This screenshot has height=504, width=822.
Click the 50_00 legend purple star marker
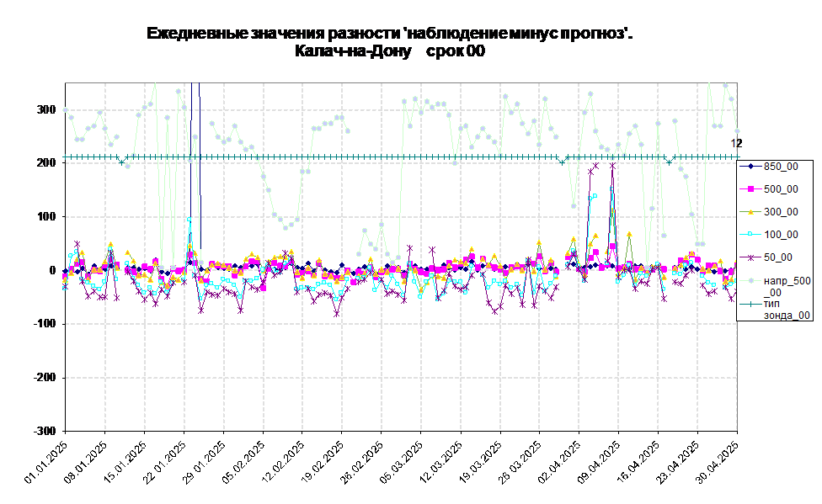pos(750,257)
